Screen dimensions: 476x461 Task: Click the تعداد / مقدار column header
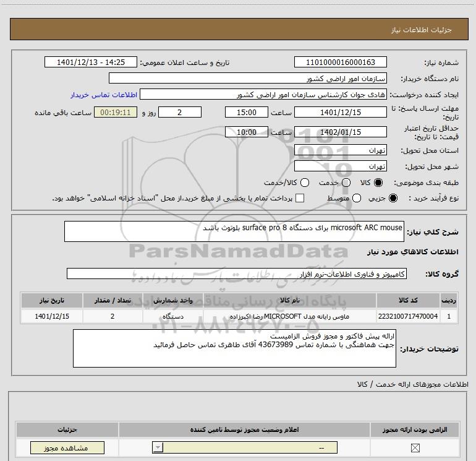[x=113, y=301]
